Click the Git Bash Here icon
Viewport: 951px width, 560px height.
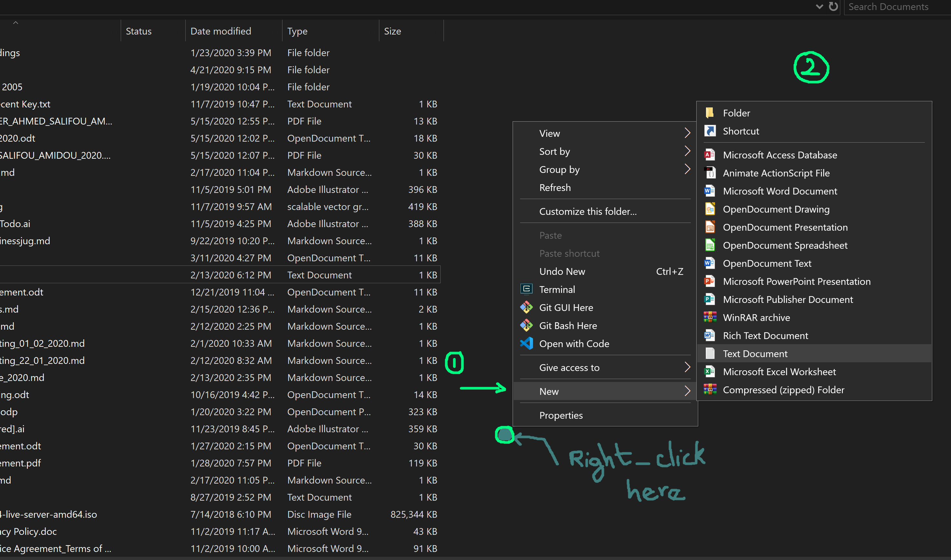[x=526, y=326]
